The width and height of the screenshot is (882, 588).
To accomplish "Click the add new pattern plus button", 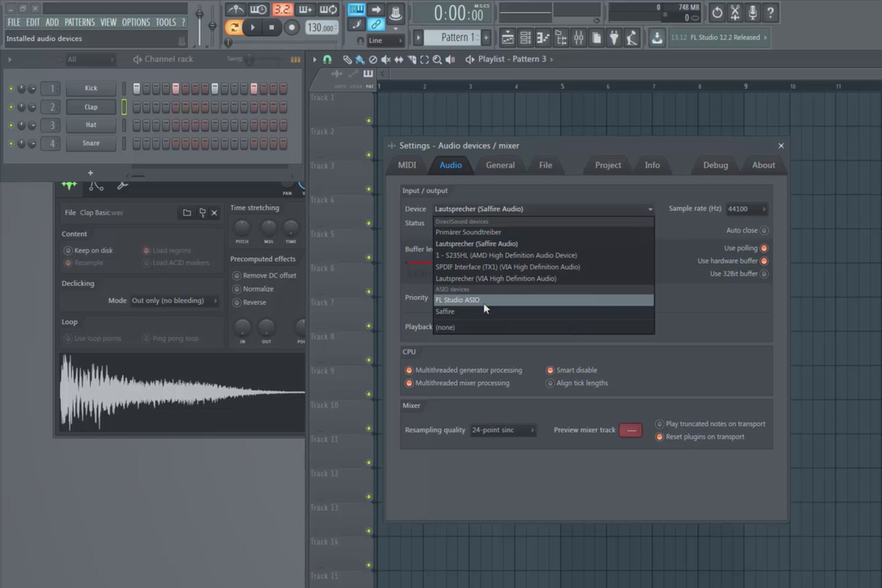I will (x=486, y=37).
